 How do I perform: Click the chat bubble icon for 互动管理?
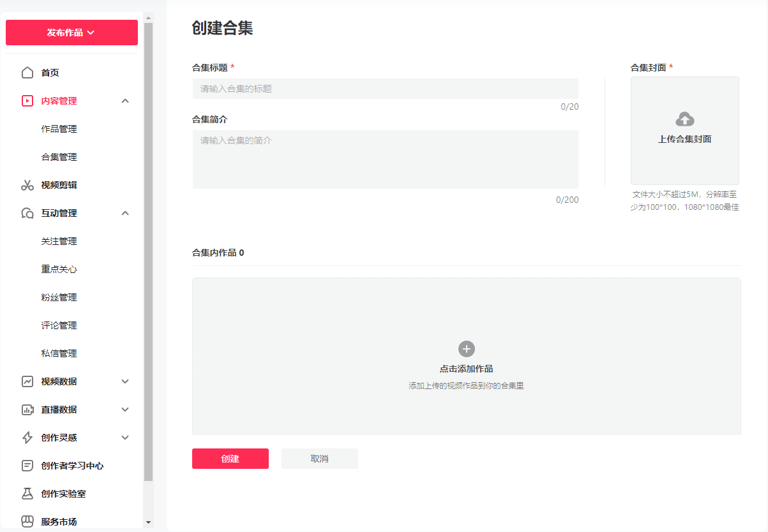27,213
